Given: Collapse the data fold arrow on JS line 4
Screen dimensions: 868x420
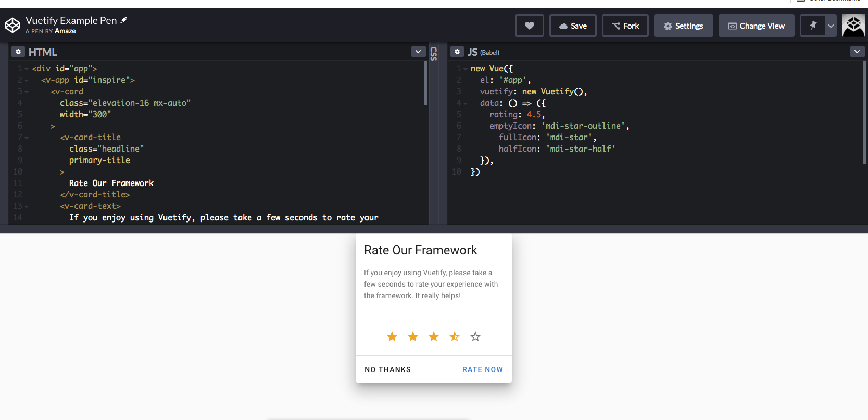Looking at the screenshot, I should 466,103.
